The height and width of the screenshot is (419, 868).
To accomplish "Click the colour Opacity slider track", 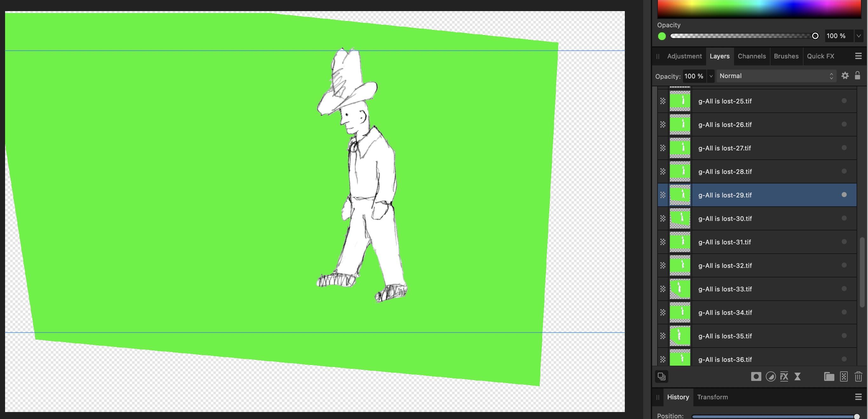I will click(x=744, y=36).
